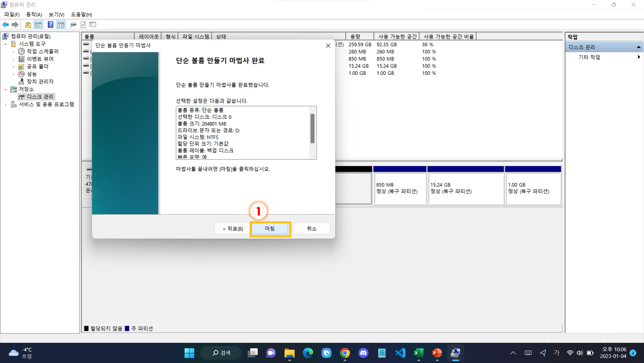Toggle the Show/Hide Console Tree toolbar icon
This screenshot has width=644, height=363.
[38, 25]
